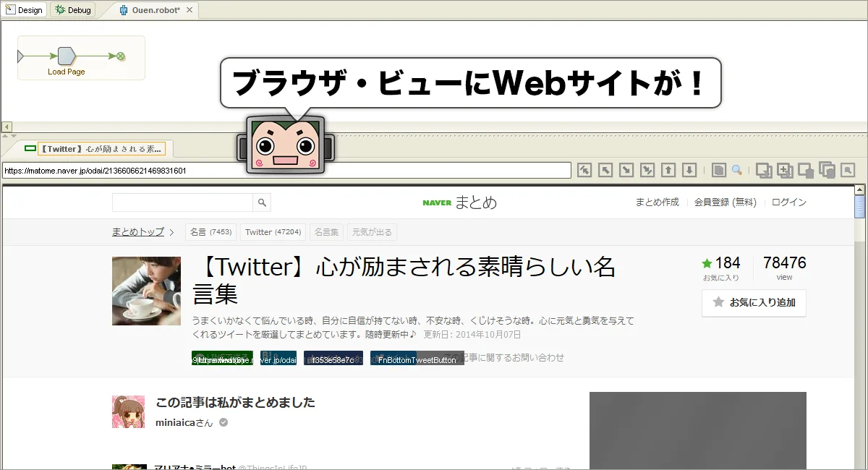Click the green end node of the robot

(121, 56)
